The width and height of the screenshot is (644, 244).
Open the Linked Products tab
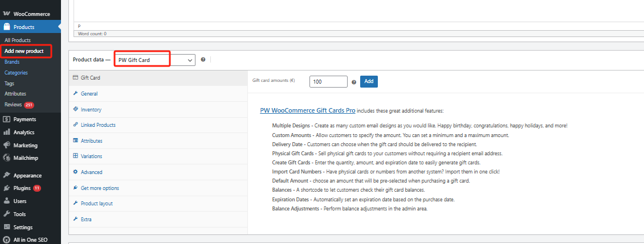tap(97, 125)
